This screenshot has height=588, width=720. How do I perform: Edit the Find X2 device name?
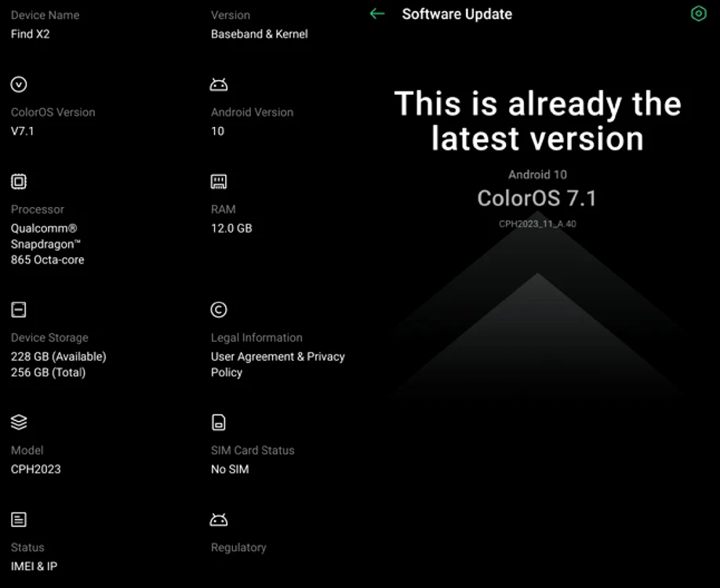(31, 34)
